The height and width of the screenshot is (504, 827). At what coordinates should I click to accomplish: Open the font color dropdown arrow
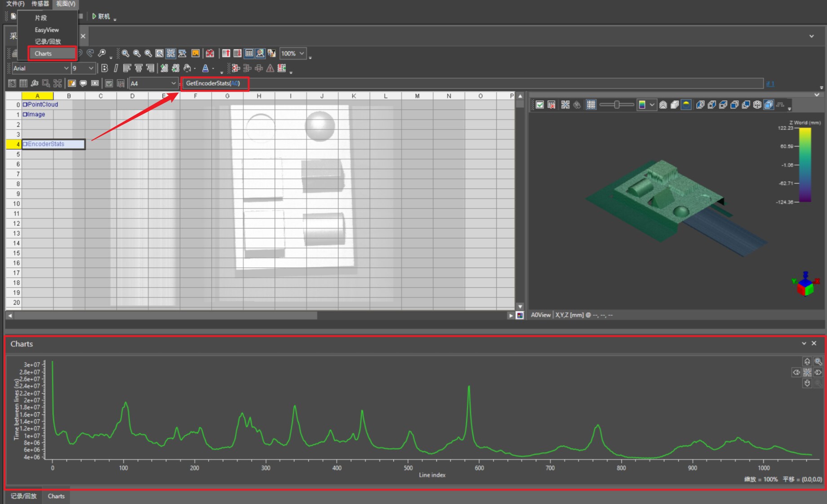[213, 69]
